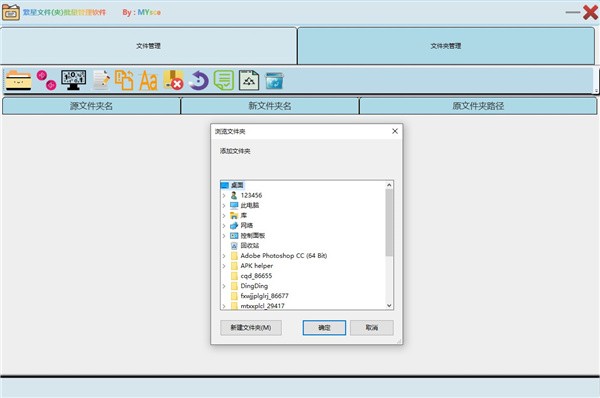Expand the 123456 user folder node
This screenshot has height=398, width=600.
tap(224, 196)
